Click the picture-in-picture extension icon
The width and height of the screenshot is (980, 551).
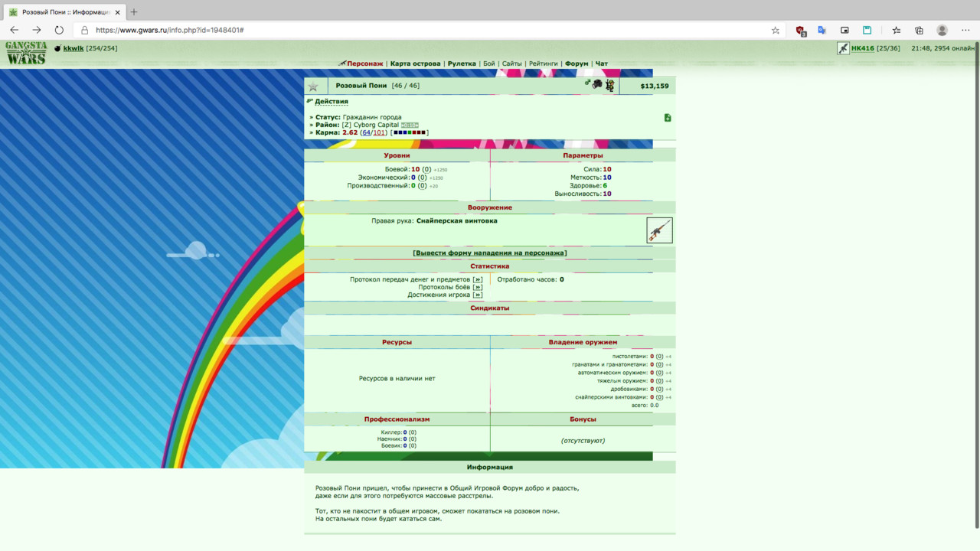coord(844,30)
